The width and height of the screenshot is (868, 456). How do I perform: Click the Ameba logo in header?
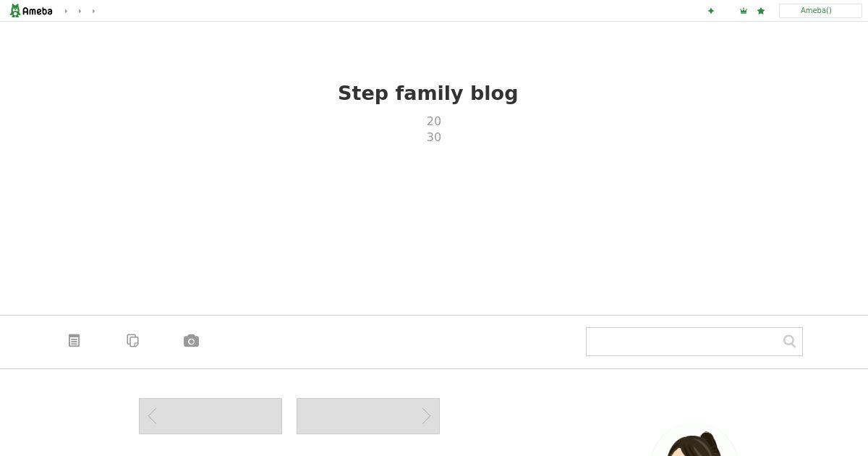[31, 11]
